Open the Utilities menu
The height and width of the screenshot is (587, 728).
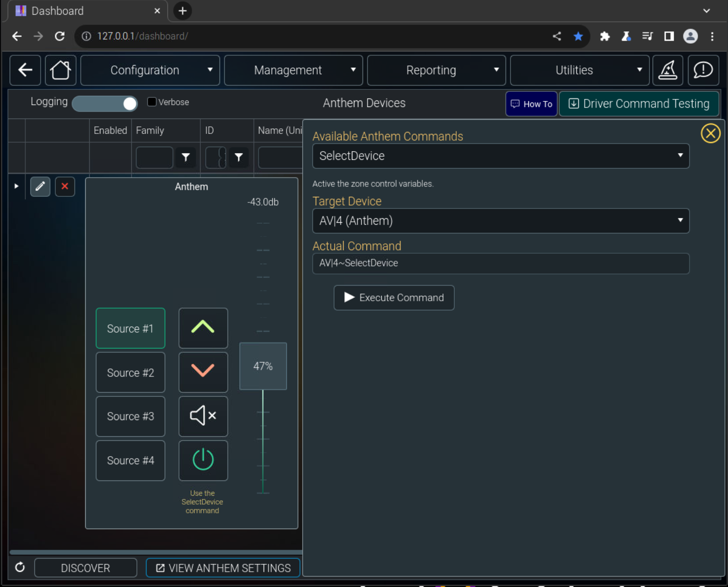[x=579, y=70]
